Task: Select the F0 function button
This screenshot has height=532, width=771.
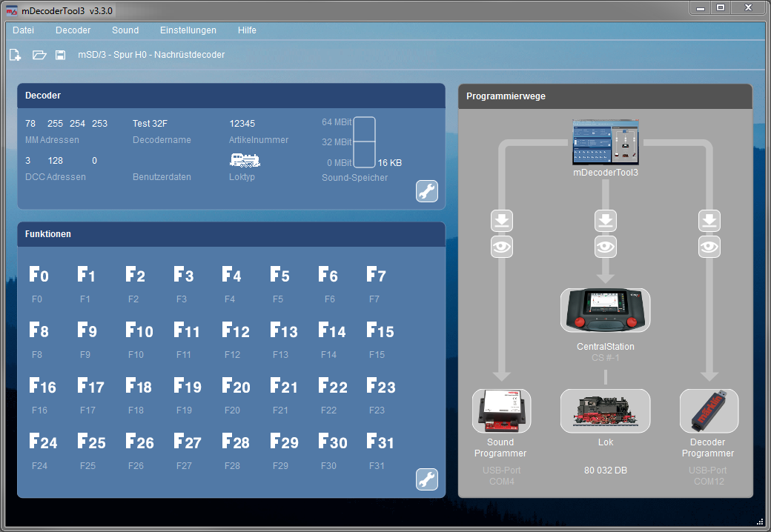Action: point(39,276)
